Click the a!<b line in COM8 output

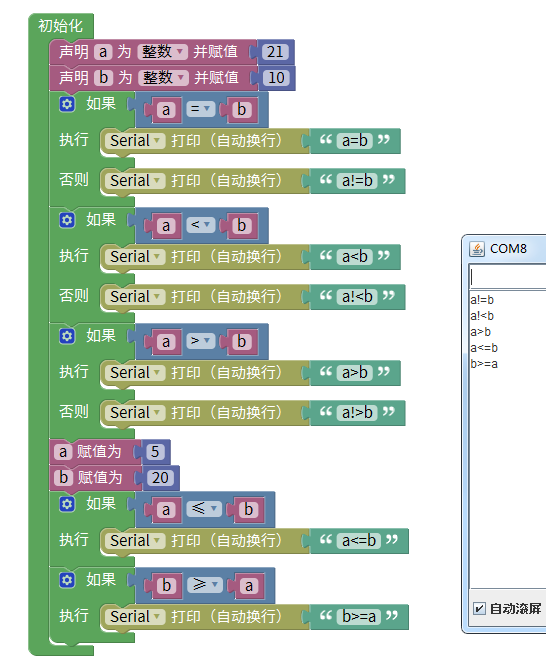tap(482, 316)
